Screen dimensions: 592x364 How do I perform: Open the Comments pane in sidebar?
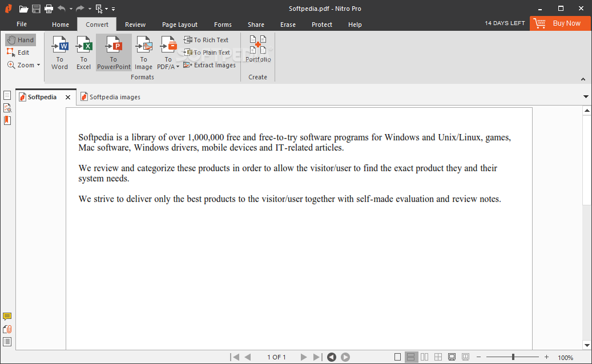point(7,317)
